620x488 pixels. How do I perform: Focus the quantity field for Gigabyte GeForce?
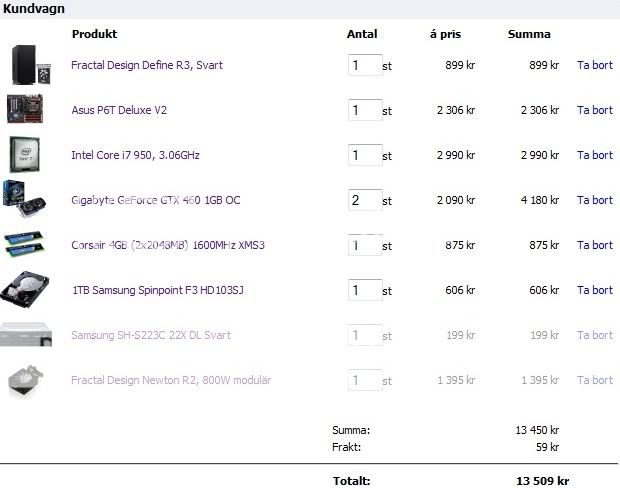click(x=364, y=200)
